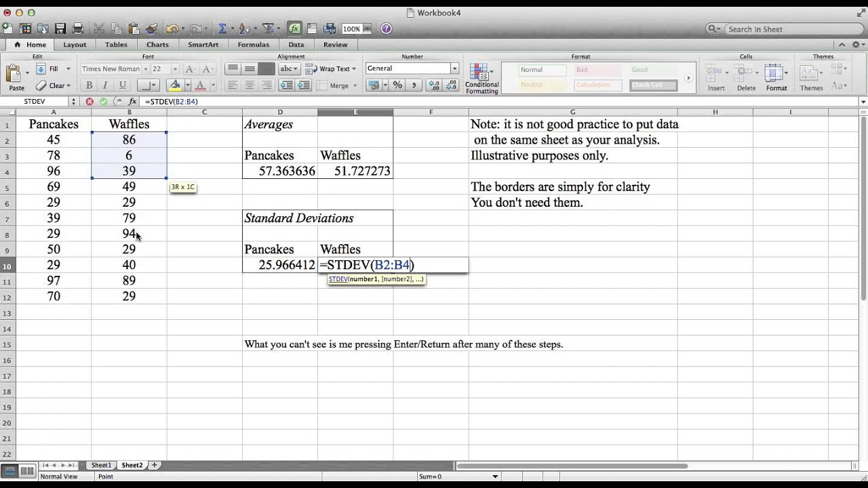This screenshot has height=488, width=868.
Task: Open the font name dropdown
Action: click(145, 69)
